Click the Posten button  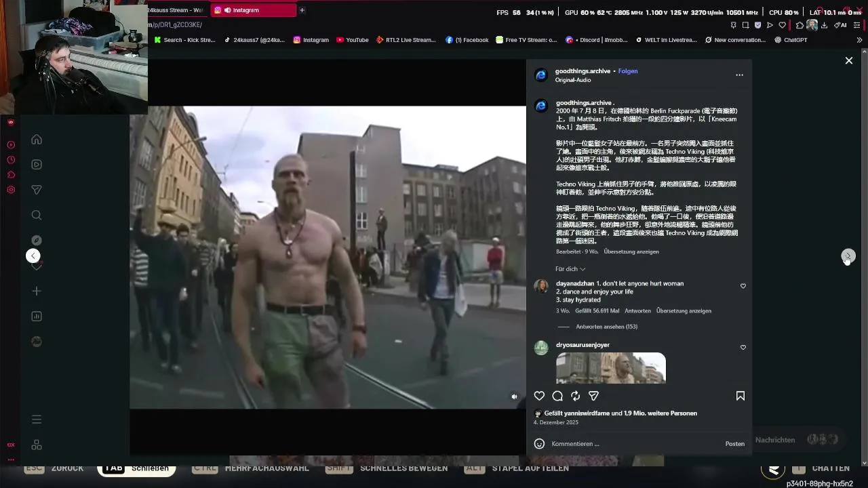(734, 444)
